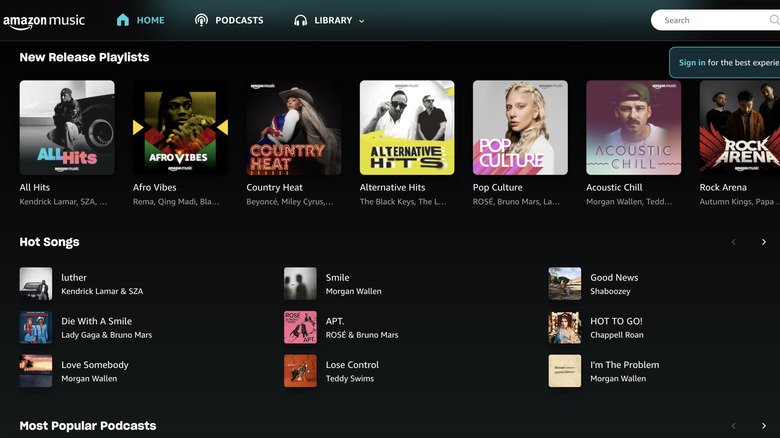Open the Acoustic Chill playlist cover
Viewport: 780px width, 438px height.
[x=633, y=128]
